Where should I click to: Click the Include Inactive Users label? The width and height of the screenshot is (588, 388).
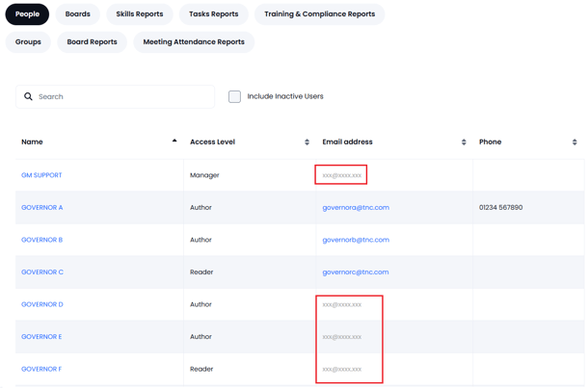click(x=285, y=96)
